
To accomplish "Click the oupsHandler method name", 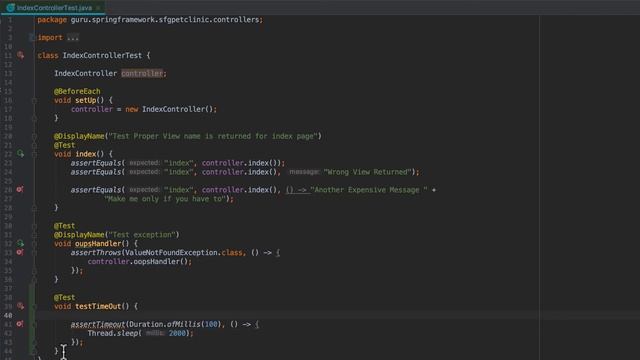I will coord(98,244).
